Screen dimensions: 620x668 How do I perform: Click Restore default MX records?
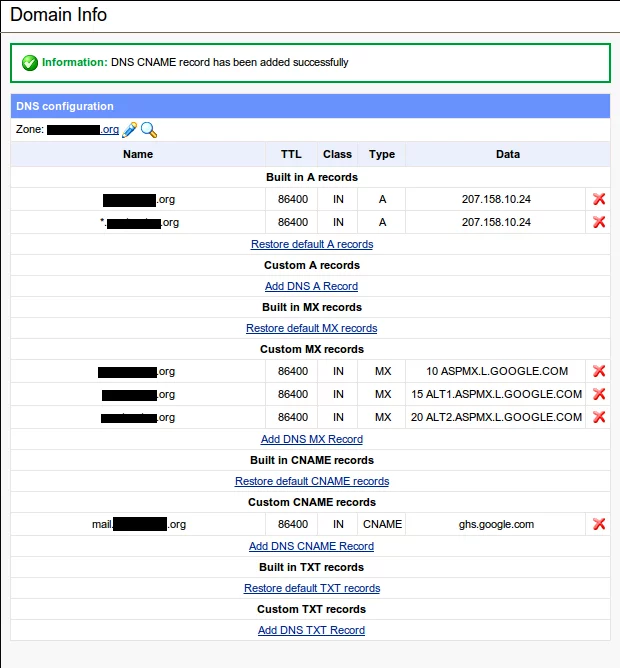(x=311, y=328)
